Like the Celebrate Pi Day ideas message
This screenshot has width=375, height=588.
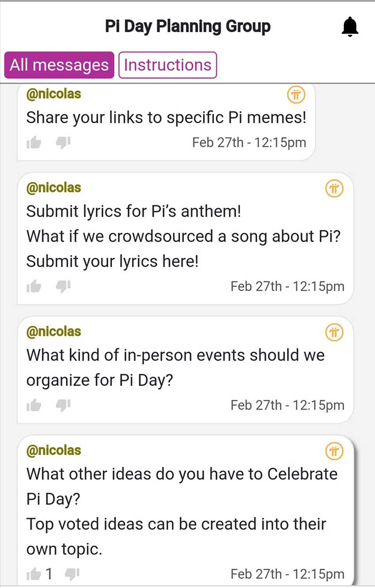(34, 574)
